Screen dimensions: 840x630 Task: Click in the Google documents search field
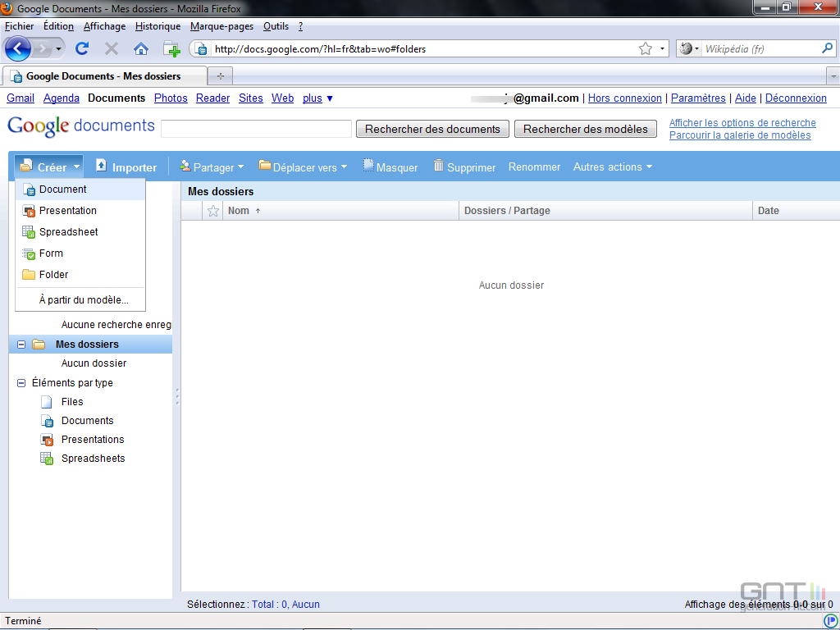(x=256, y=129)
